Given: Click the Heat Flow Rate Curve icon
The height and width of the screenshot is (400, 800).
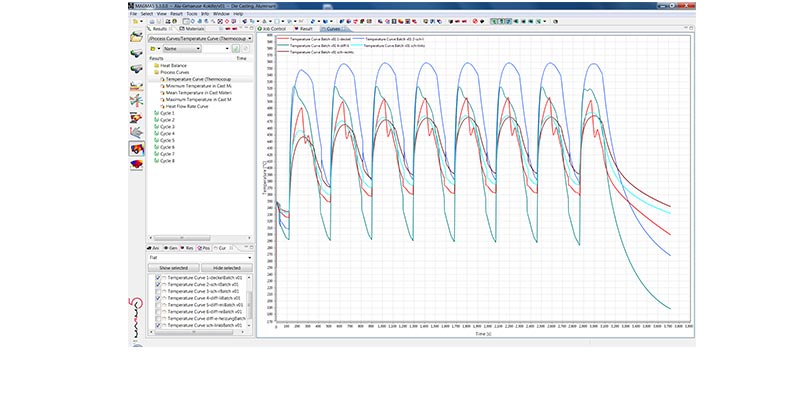Looking at the screenshot, I should [x=163, y=106].
